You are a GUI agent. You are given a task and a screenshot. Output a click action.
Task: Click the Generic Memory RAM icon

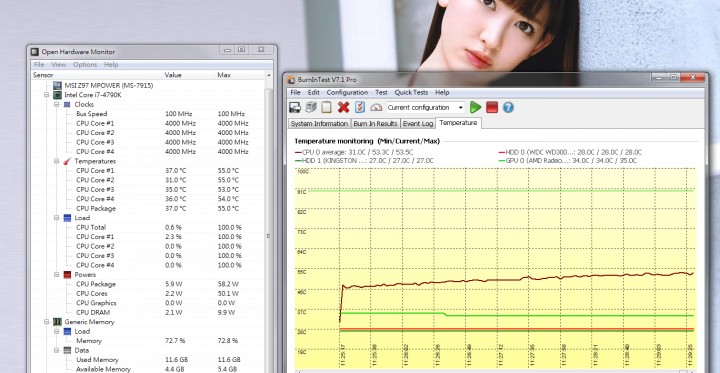pyautogui.click(x=58, y=322)
